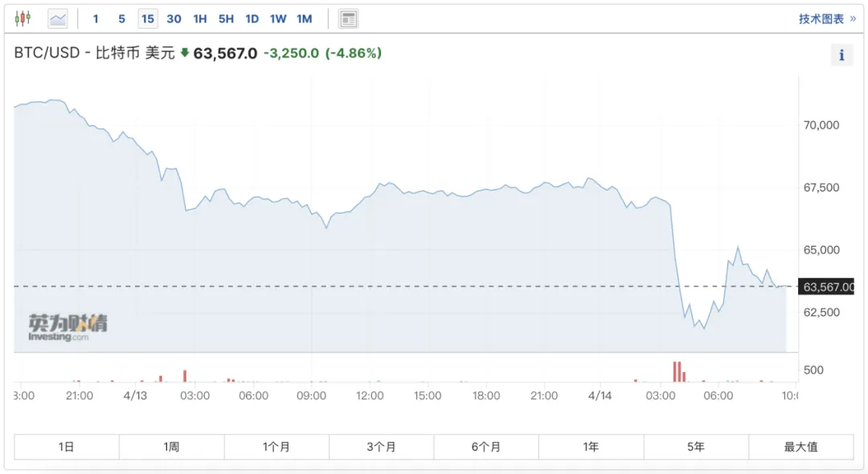Screen dimensions: 868x474
Task: Select the 1D interval
Action: [252, 18]
